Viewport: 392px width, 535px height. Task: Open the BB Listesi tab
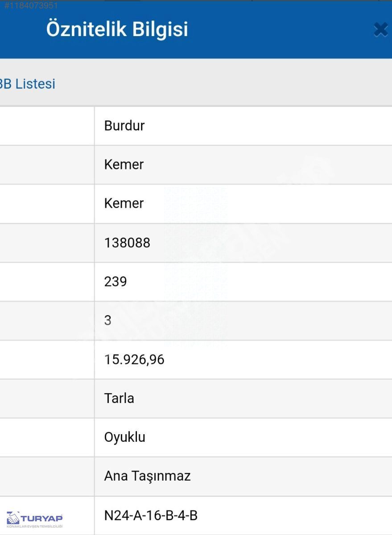click(x=27, y=83)
